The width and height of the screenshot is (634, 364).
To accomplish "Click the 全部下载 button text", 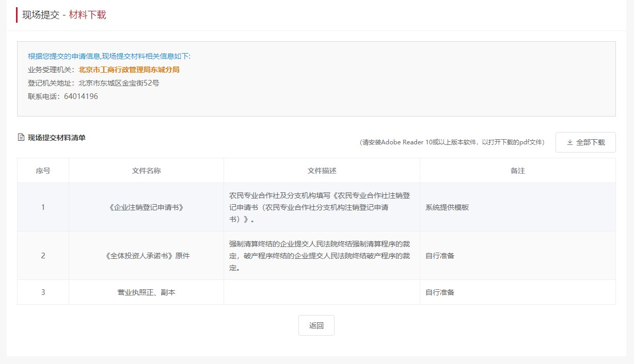I will [x=590, y=142].
